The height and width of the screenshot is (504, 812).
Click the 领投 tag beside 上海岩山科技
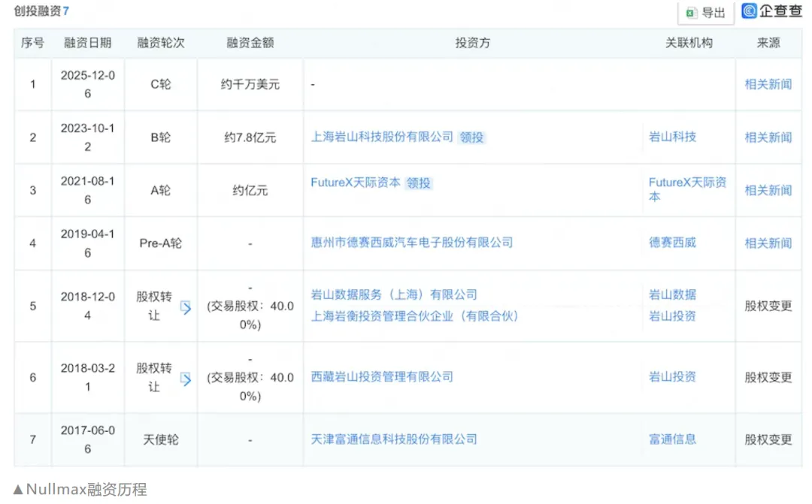click(x=471, y=137)
